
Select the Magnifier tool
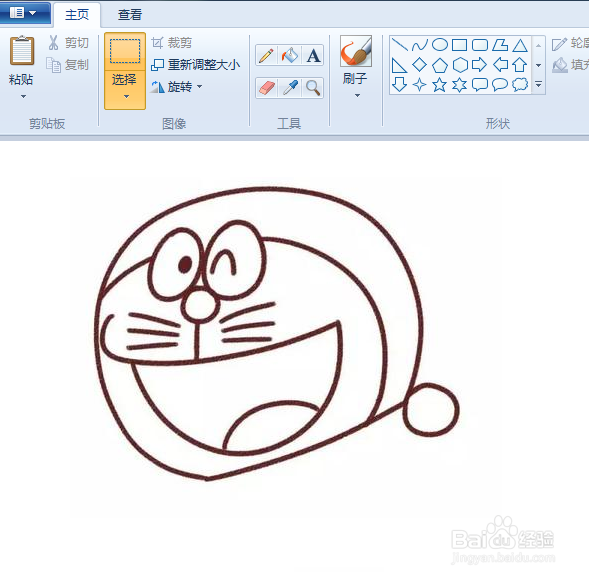313,88
